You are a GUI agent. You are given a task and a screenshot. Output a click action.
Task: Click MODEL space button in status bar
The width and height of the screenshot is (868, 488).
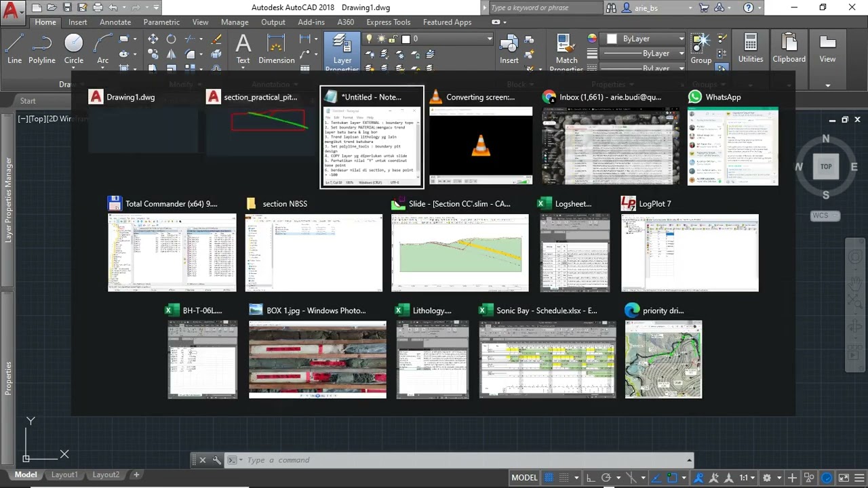point(524,478)
